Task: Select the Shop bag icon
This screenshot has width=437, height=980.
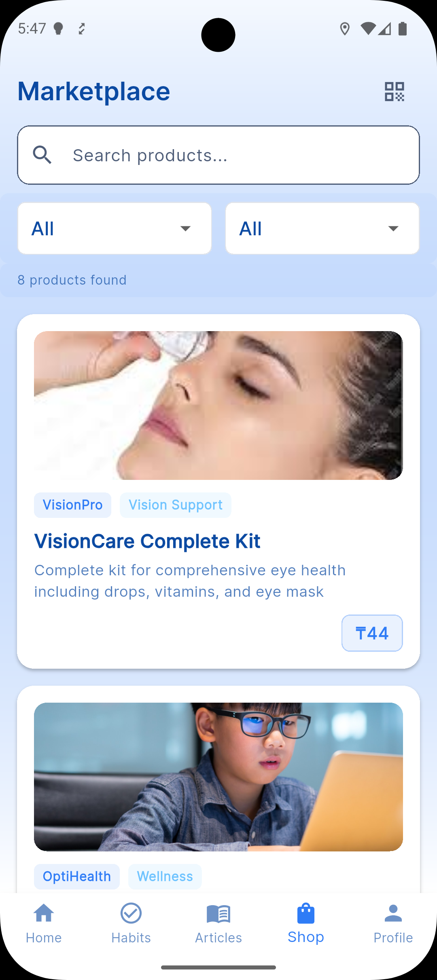Action: click(306, 913)
